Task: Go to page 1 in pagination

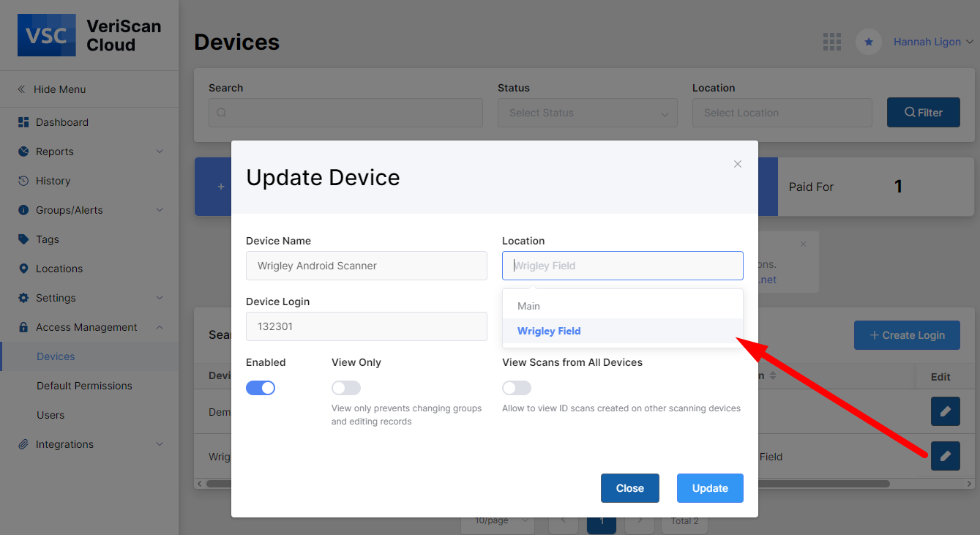Action: pos(602,521)
